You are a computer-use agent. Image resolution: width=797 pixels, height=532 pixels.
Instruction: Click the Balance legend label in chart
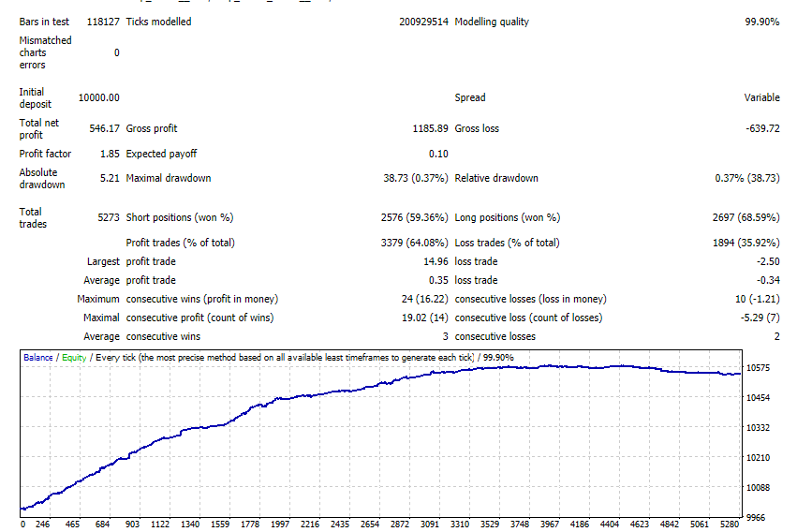(38, 358)
